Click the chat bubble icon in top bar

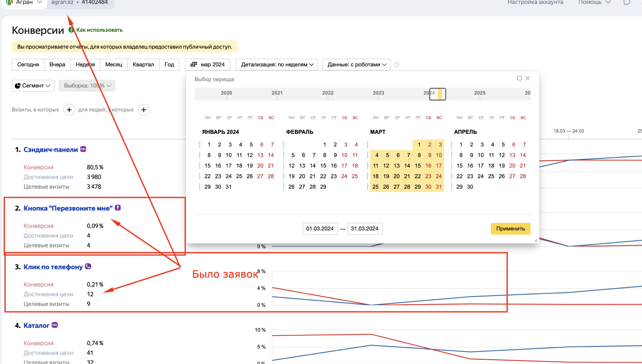pyautogui.click(x=627, y=3)
